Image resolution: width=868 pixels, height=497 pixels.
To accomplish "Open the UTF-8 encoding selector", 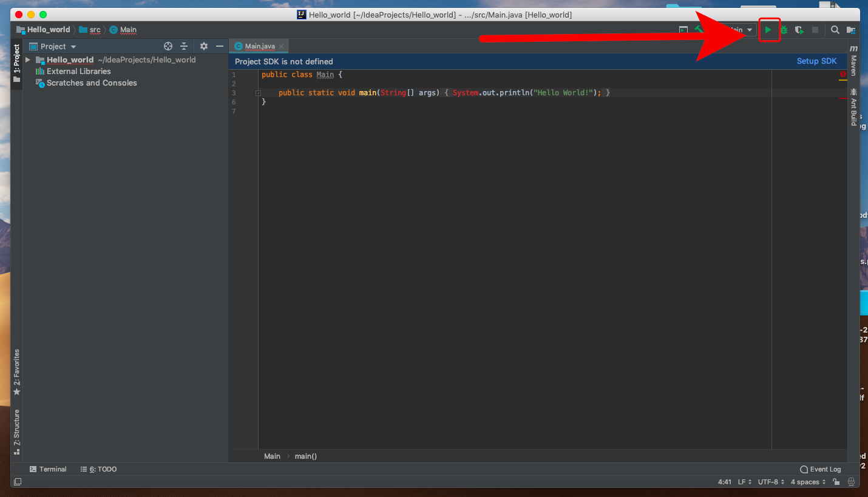I will (x=771, y=482).
